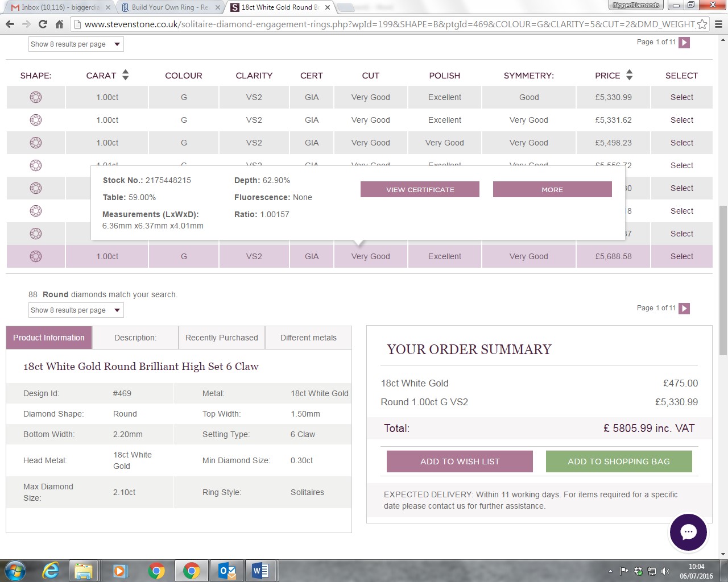Click the CLARITY column header
Image resolution: width=728 pixels, height=582 pixels.
[x=254, y=76]
